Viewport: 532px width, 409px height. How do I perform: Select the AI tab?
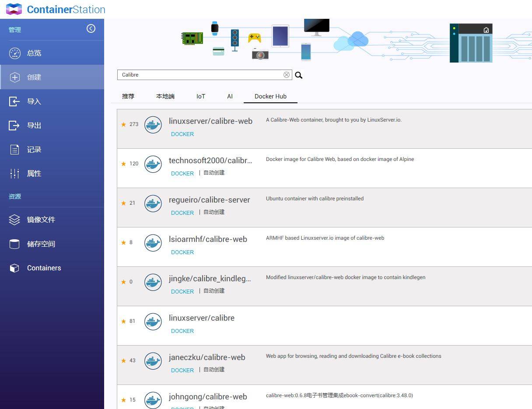230,96
